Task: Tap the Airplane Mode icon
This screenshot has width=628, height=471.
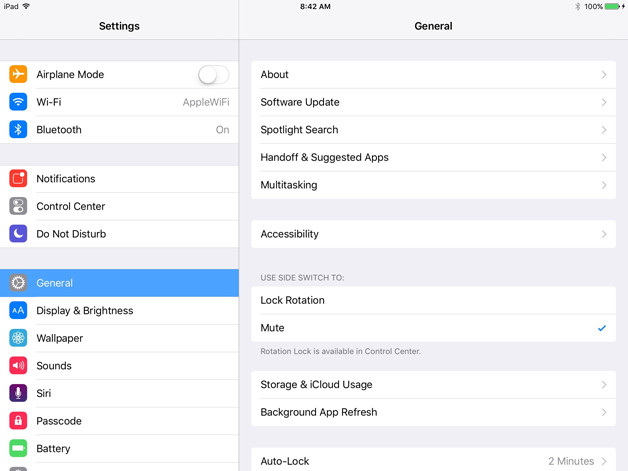Action: (x=18, y=75)
